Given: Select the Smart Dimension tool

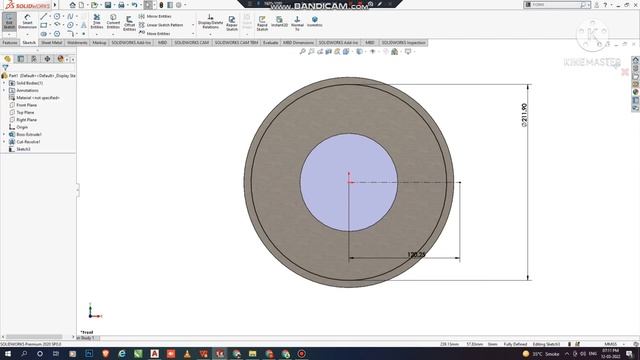Looking at the screenshot, I should (x=27, y=21).
